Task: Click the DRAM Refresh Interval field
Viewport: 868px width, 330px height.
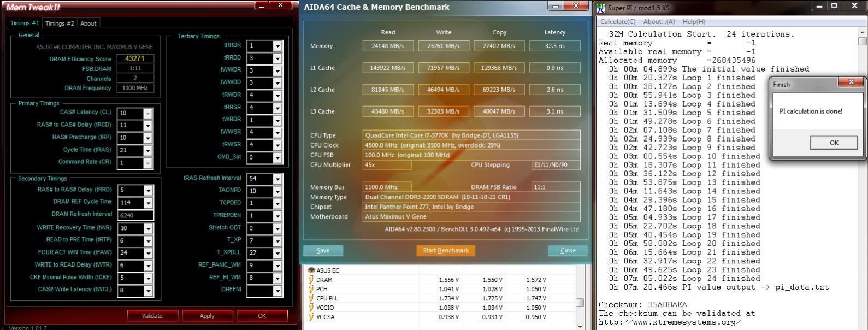Action: (x=135, y=215)
